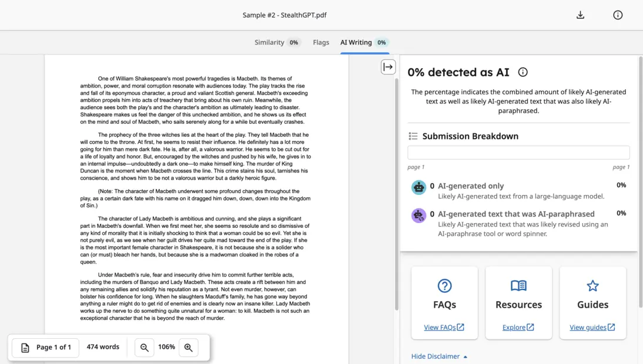
Task: Click the 0% badge on AI Writing tab
Action: 382,42
